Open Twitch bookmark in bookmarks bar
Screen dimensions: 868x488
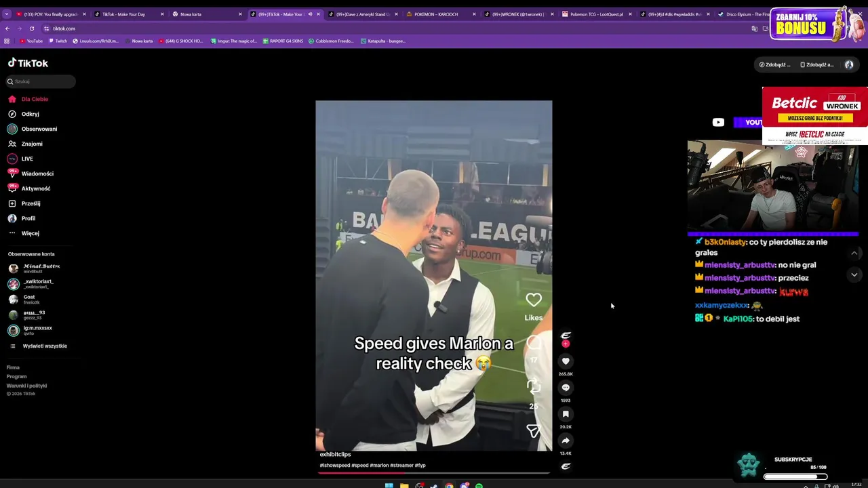coord(58,41)
